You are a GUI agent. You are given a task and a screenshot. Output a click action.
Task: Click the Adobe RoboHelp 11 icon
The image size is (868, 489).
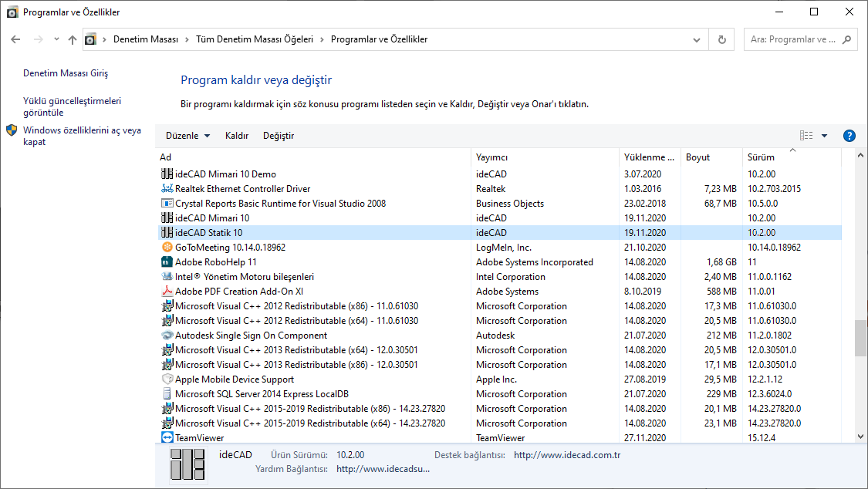click(167, 262)
